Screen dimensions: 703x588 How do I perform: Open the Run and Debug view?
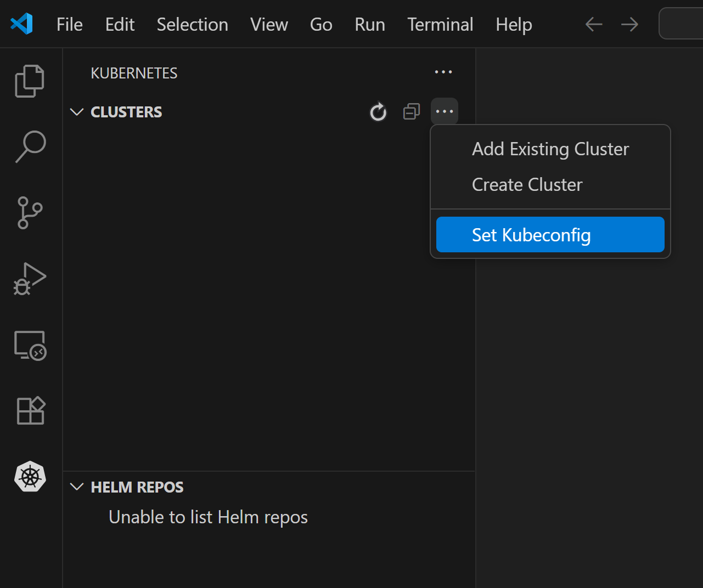pyautogui.click(x=30, y=279)
